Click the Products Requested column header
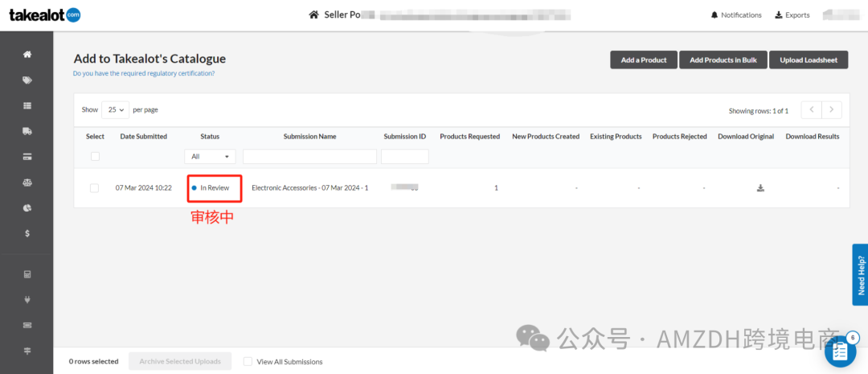Image resolution: width=868 pixels, height=374 pixels. click(x=469, y=136)
